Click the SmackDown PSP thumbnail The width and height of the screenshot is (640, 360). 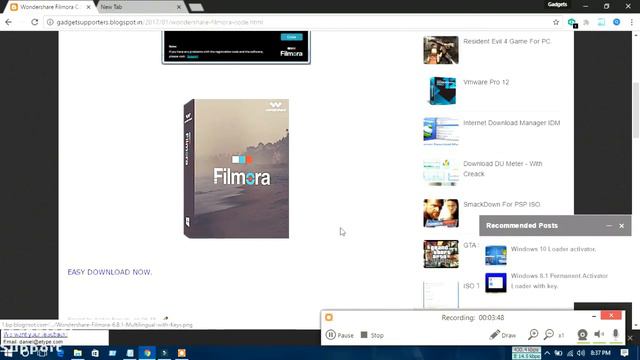[441, 213]
